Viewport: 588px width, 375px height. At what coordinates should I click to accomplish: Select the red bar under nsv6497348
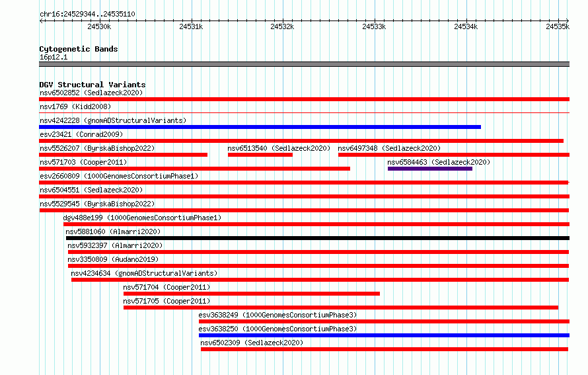454,155
